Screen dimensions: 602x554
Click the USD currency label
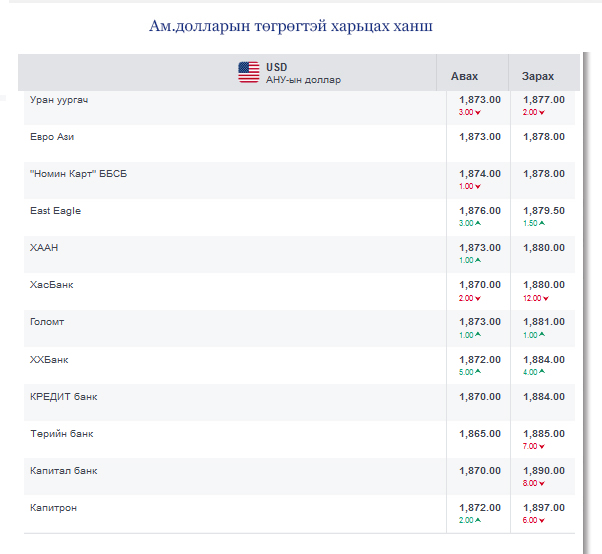click(x=277, y=67)
